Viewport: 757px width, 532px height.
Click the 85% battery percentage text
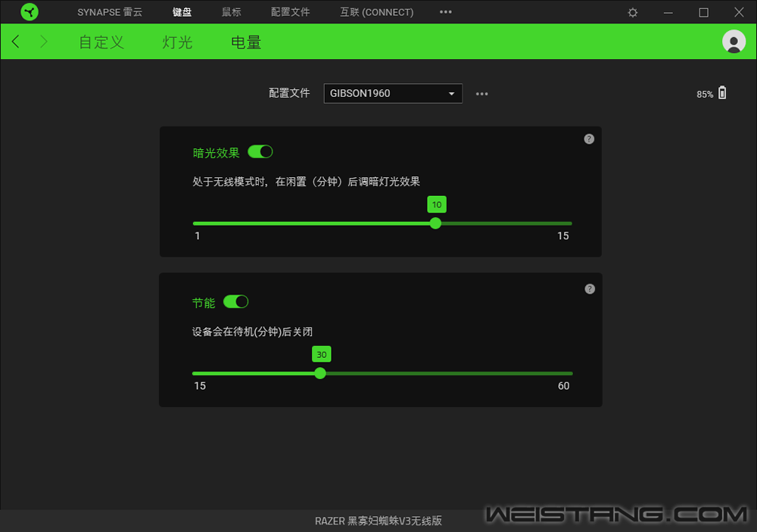click(x=704, y=94)
